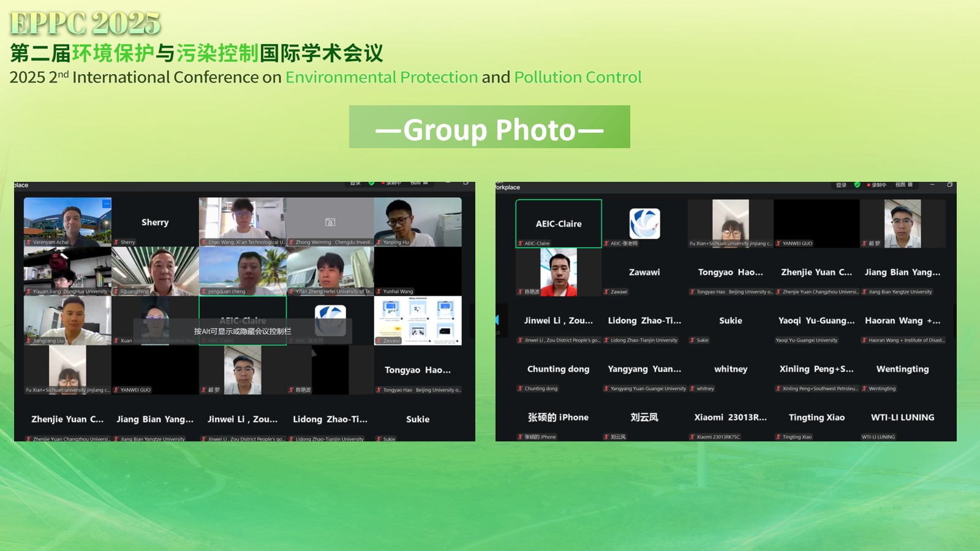
Task: Click the AEIC-张老师 logo avatar in right window
Action: tap(644, 223)
